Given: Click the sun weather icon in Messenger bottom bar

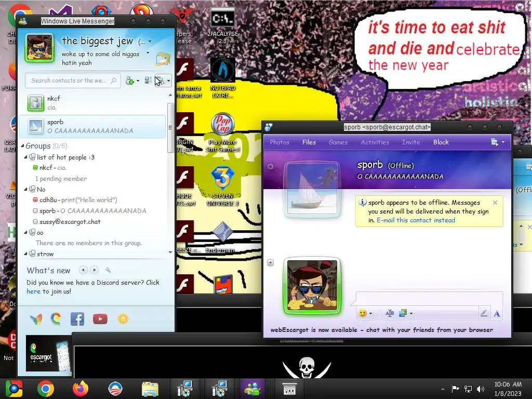Looking at the screenshot, I should pos(123,319).
